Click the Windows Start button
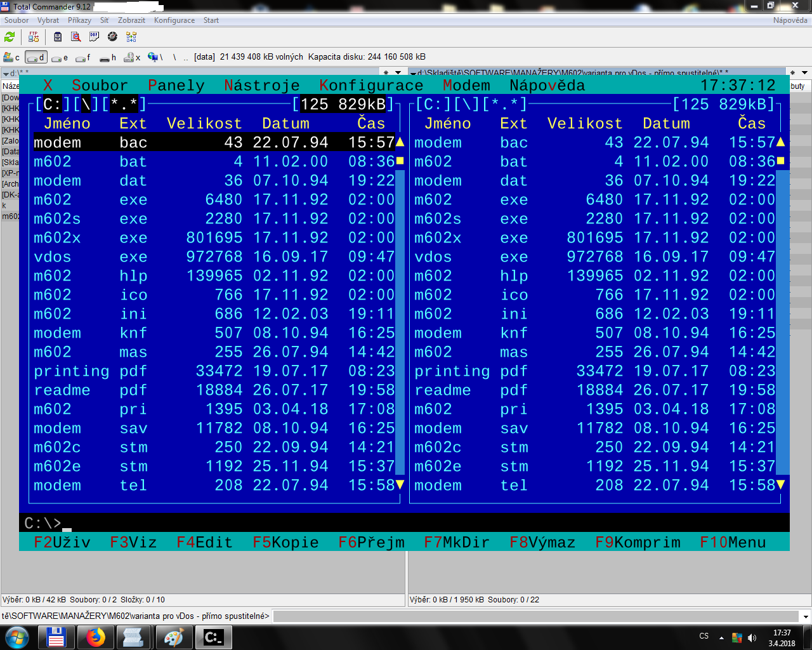The width and height of the screenshot is (812, 650). 16,637
